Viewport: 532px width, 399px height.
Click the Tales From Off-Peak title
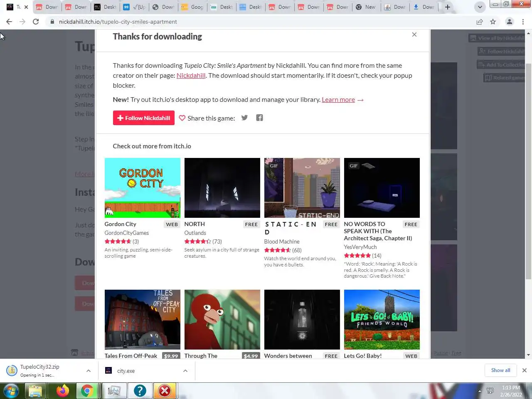point(131,356)
